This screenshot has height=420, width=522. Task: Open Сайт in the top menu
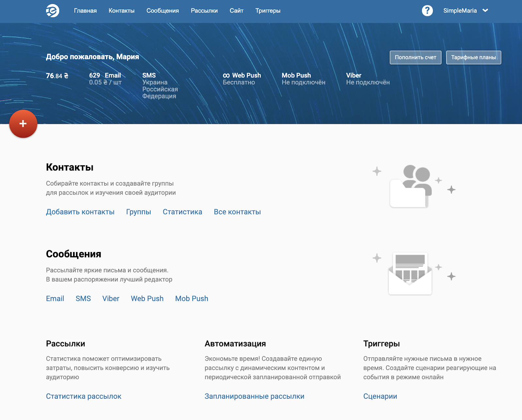click(x=237, y=10)
